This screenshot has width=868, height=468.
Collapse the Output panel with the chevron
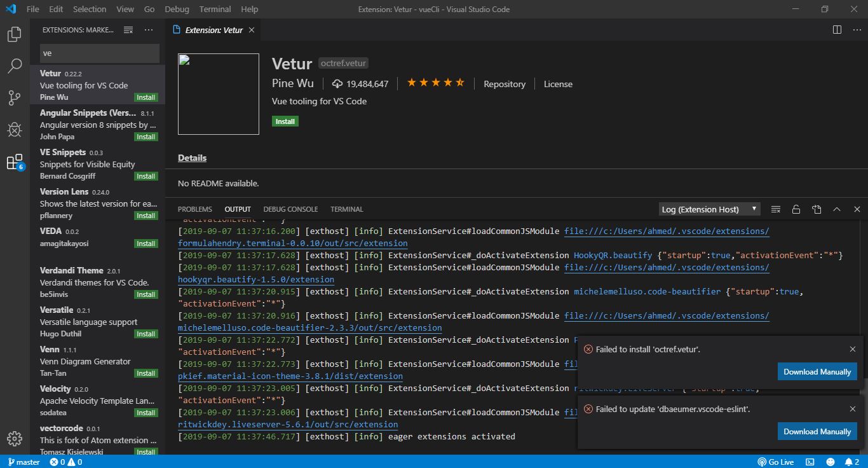[x=837, y=209]
